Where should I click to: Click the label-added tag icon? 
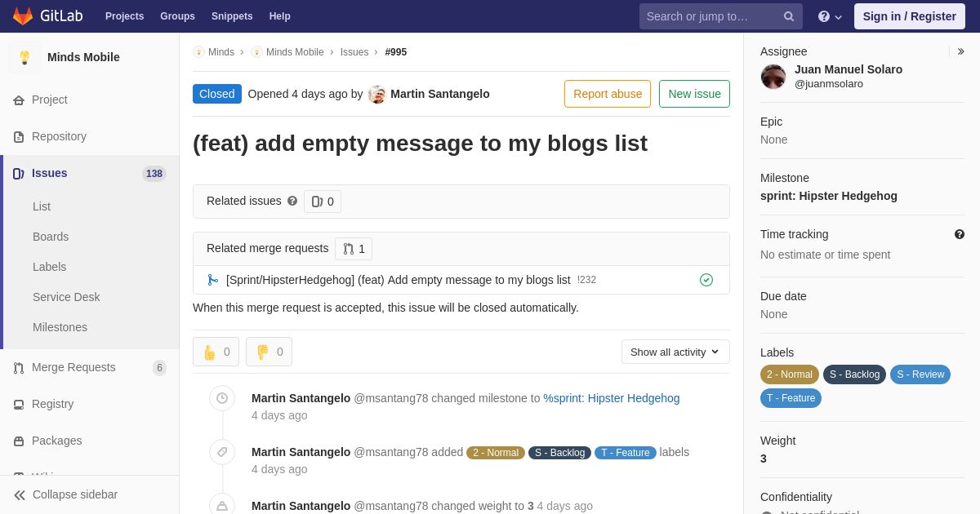point(222,452)
